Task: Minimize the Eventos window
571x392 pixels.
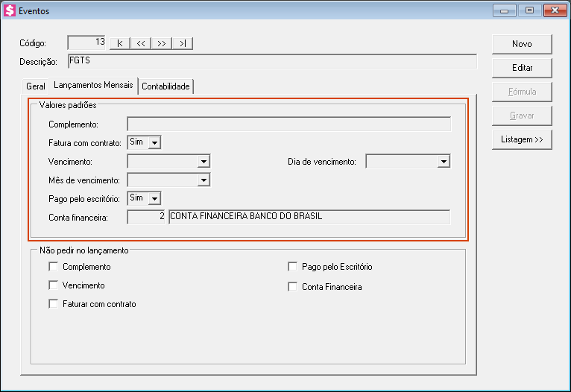Action: 505,10
